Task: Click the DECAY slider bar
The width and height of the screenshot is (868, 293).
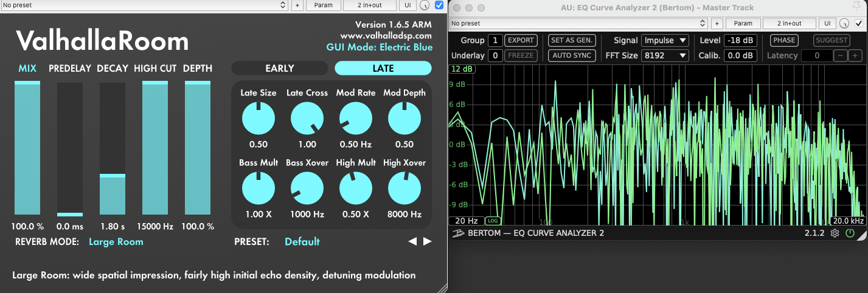Action: tap(113, 149)
